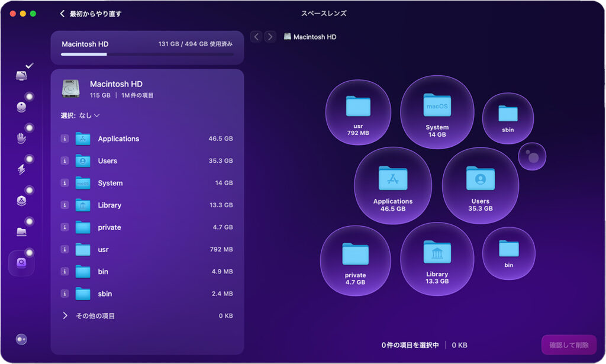The image size is (606, 364).
Task: Click the info icon beside Library row
Action: coord(65,205)
